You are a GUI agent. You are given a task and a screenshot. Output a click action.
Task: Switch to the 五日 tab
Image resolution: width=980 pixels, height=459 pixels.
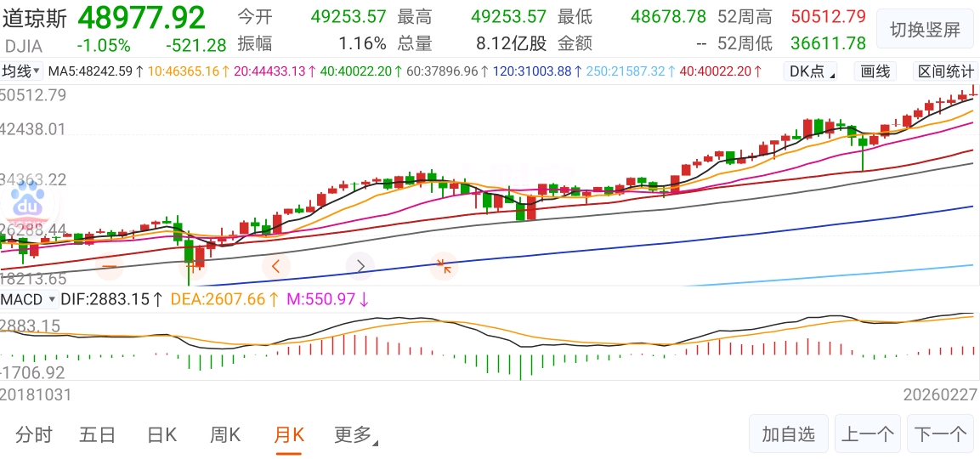98,434
